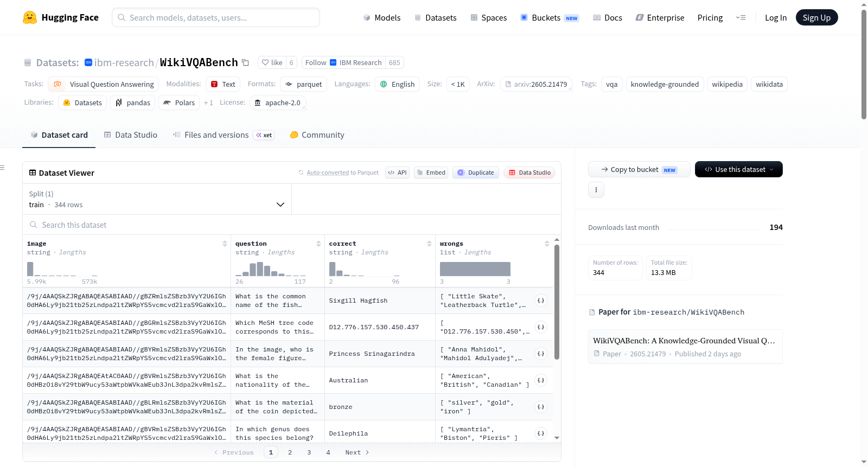Expand the Sixgill Hagfish row details
The image size is (868, 467).
tap(541, 300)
